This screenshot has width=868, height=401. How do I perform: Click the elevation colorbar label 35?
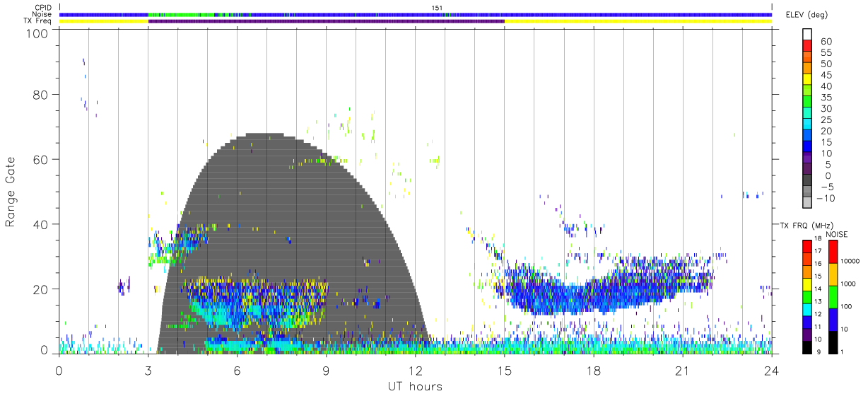coord(825,98)
